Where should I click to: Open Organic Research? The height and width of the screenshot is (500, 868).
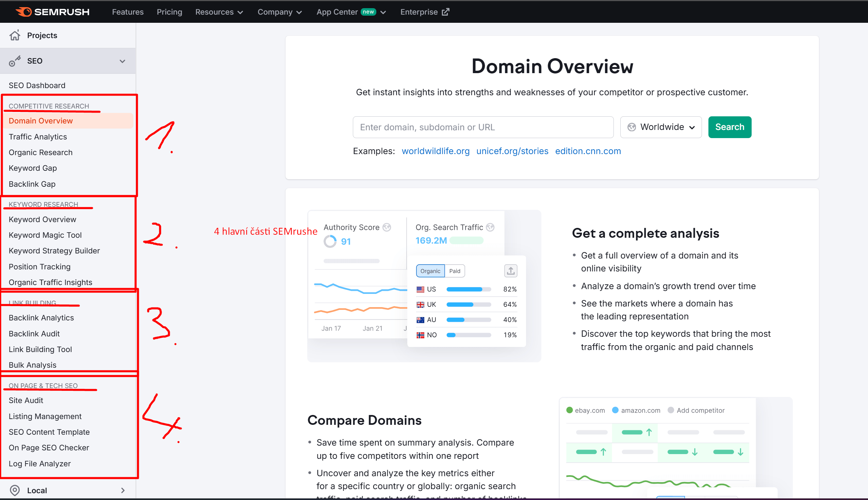click(40, 152)
